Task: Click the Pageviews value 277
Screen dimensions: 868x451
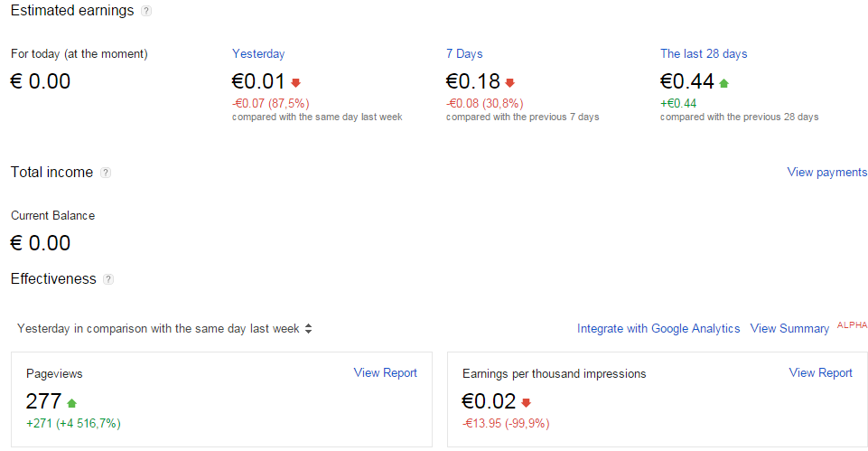Action: tap(43, 402)
